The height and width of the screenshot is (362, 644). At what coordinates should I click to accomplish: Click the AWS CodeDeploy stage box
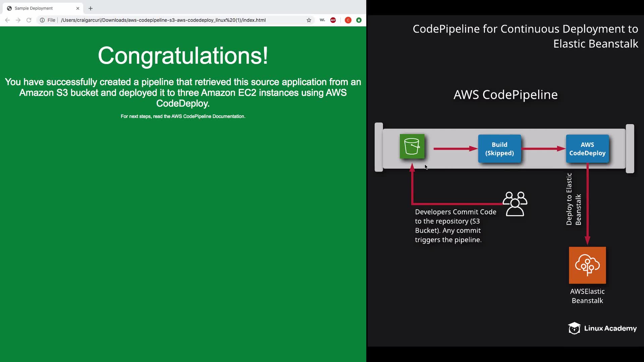[x=587, y=149]
